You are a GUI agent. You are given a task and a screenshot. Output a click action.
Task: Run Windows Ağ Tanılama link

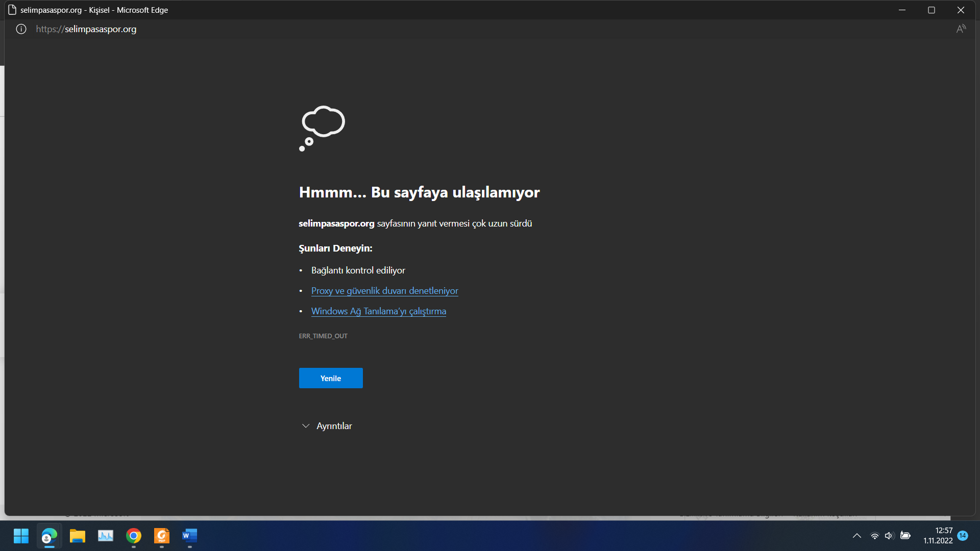pyautogui.click(x=378, y=311)
